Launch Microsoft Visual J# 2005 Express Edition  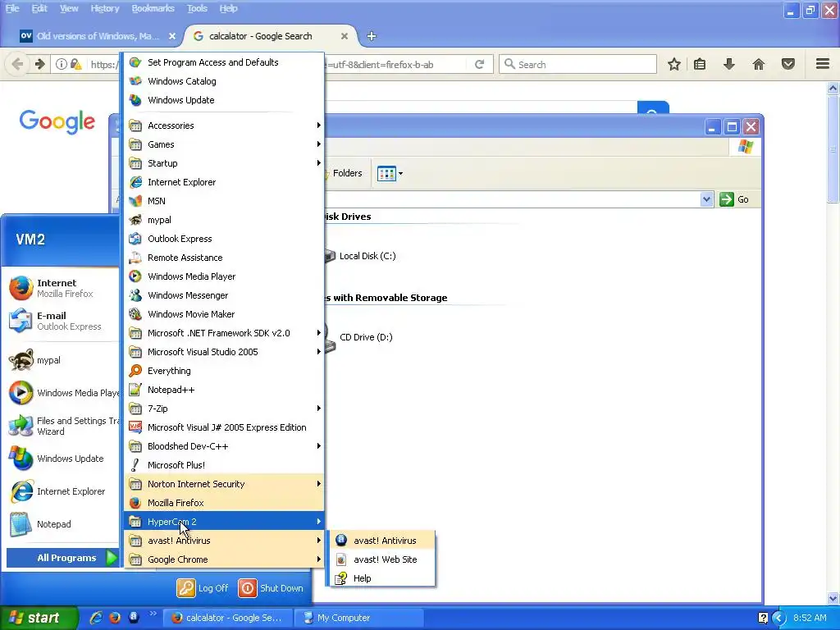pyautogui.click(x=224, y=427)
